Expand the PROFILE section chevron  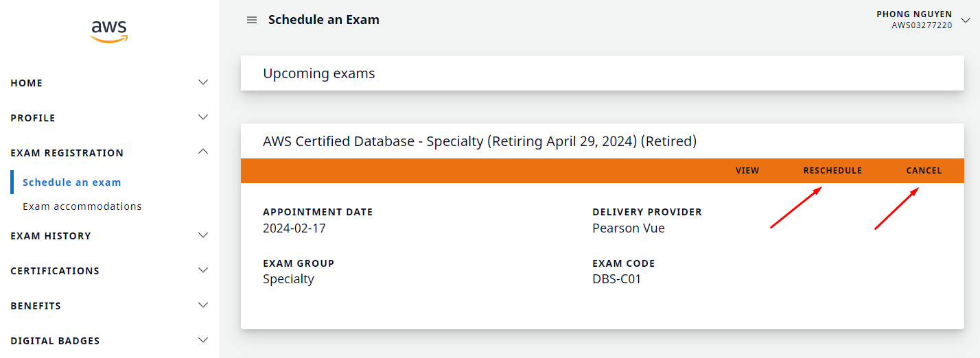click(203, 117)
